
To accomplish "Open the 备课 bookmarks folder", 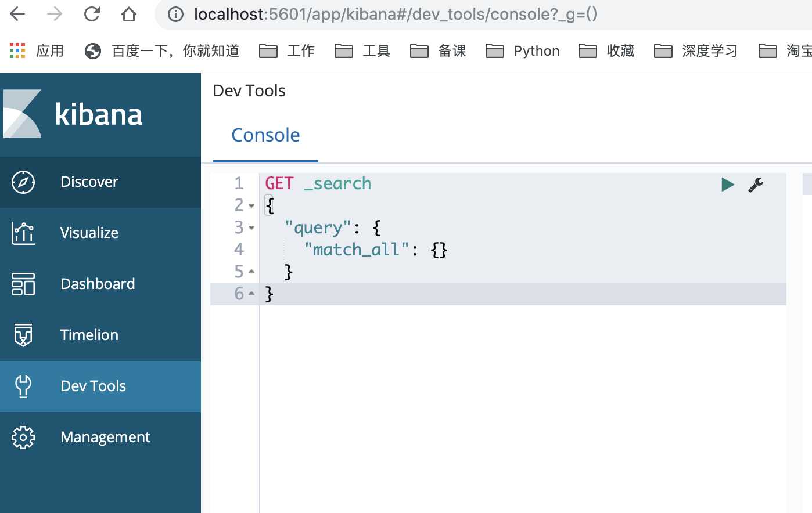I will coord(438,51).
